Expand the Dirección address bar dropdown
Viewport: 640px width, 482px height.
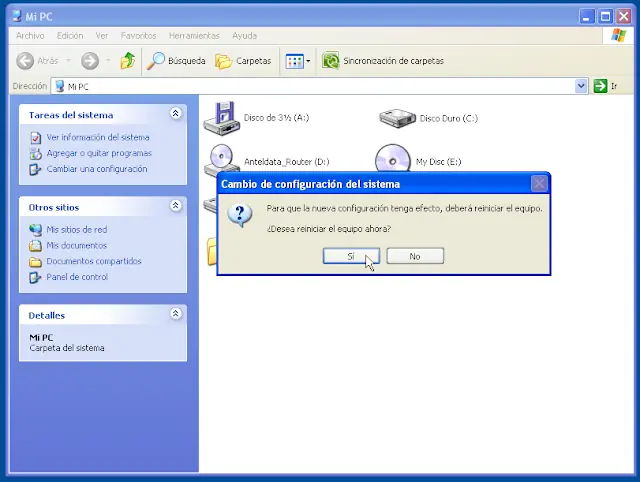tap(581, 86)
